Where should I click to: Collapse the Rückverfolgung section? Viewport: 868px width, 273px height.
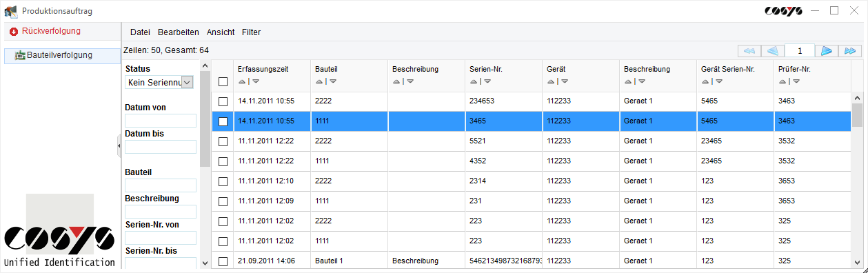[x=14, y=32]
